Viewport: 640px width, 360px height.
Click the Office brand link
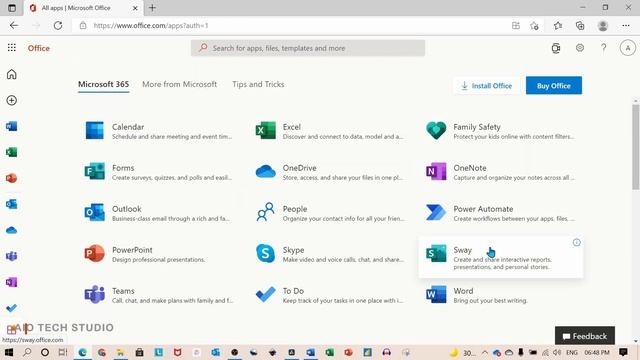pyautogui.click(x=39, y=48)
